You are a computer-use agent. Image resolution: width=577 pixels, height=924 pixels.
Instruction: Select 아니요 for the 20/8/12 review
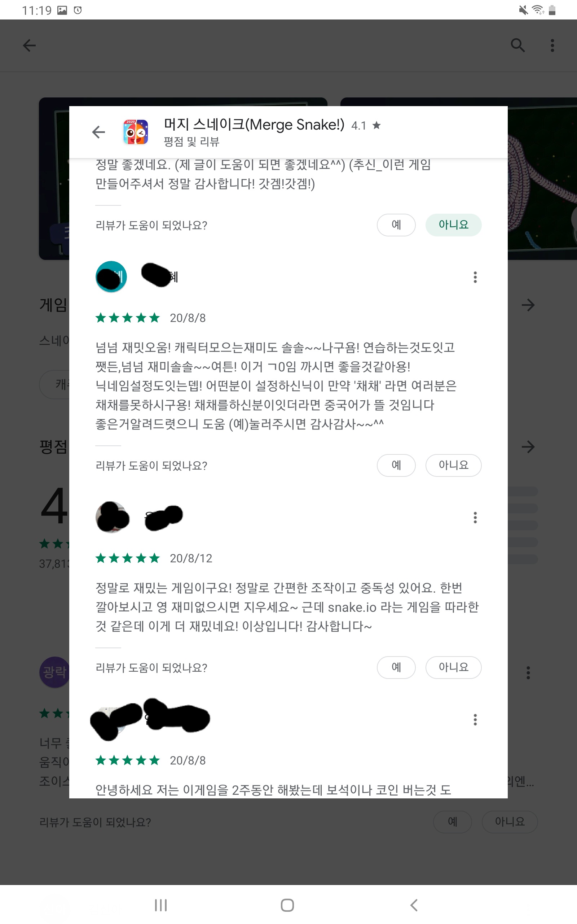(453, 667)
